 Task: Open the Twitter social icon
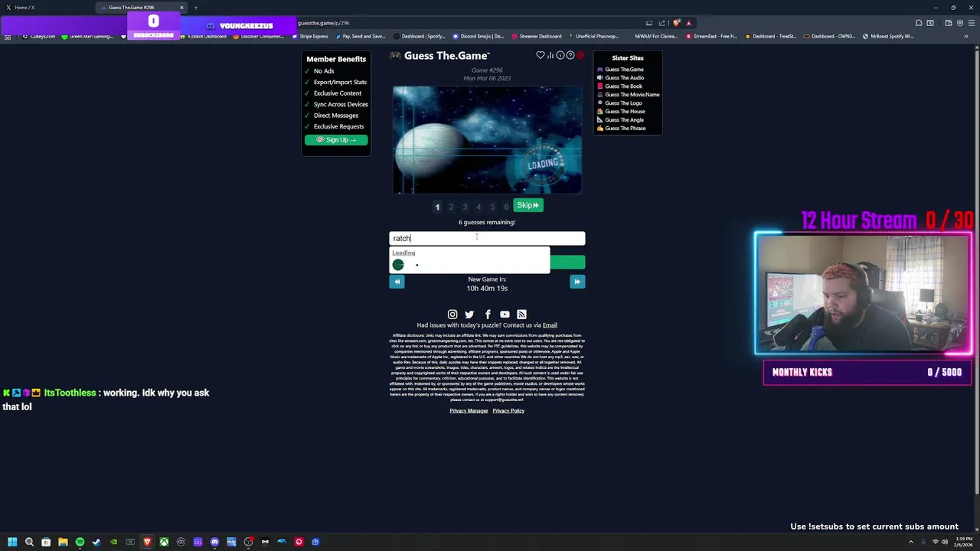coord(469,315)
